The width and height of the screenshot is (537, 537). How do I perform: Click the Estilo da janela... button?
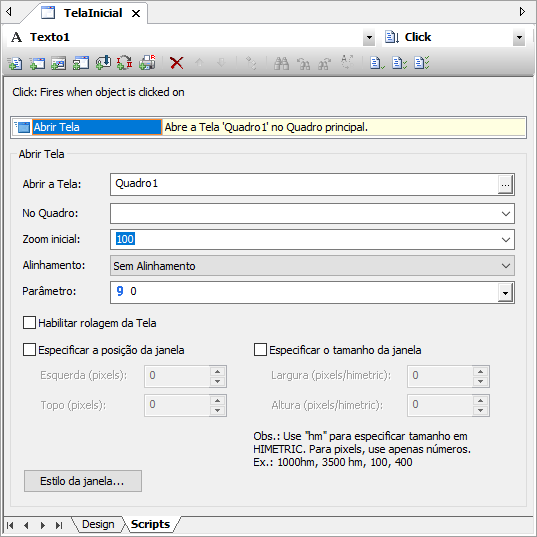[83, 481]
